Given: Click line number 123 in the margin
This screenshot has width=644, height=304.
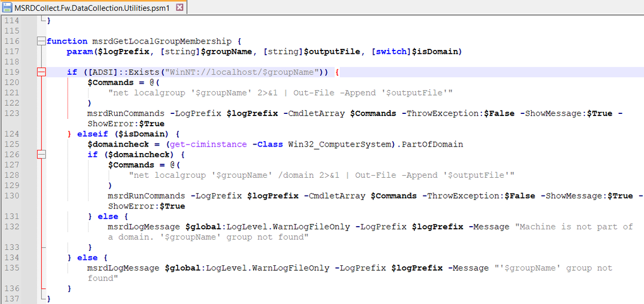Looking at the screenshot, I should [12, 113].
